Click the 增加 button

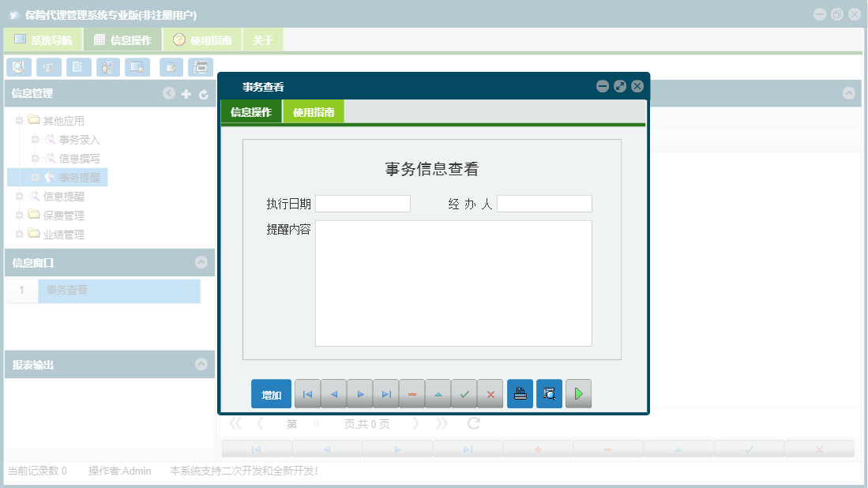point(271,394)
